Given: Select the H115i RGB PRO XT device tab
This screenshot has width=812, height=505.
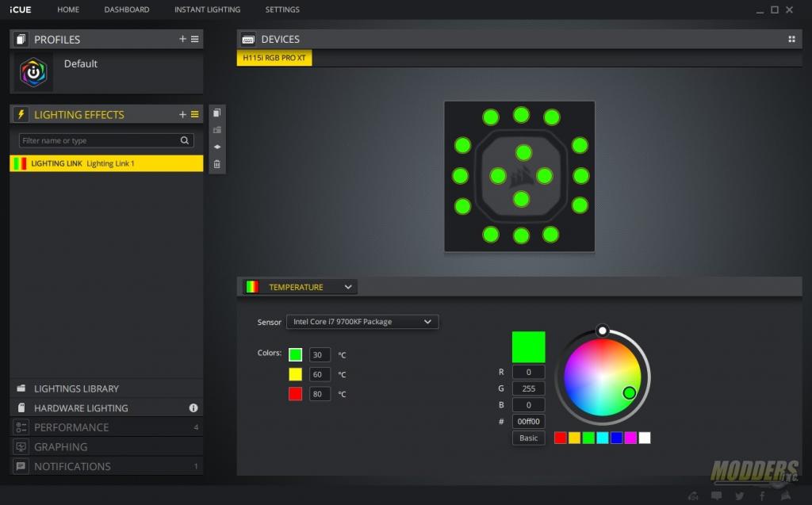Looking at the screenshot, I should tap(274, 58).
